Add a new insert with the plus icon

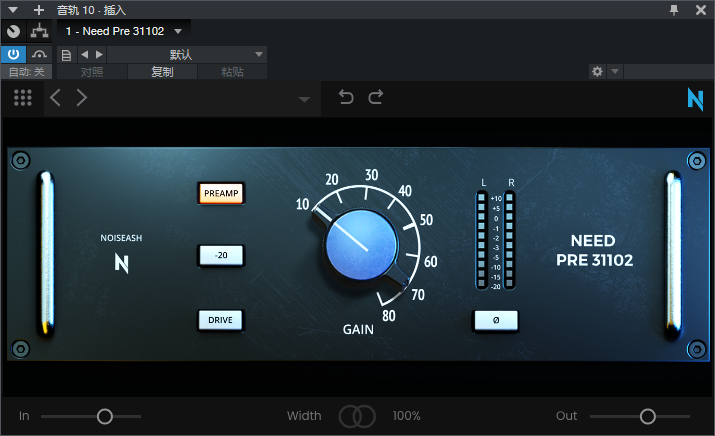point(39,10)
